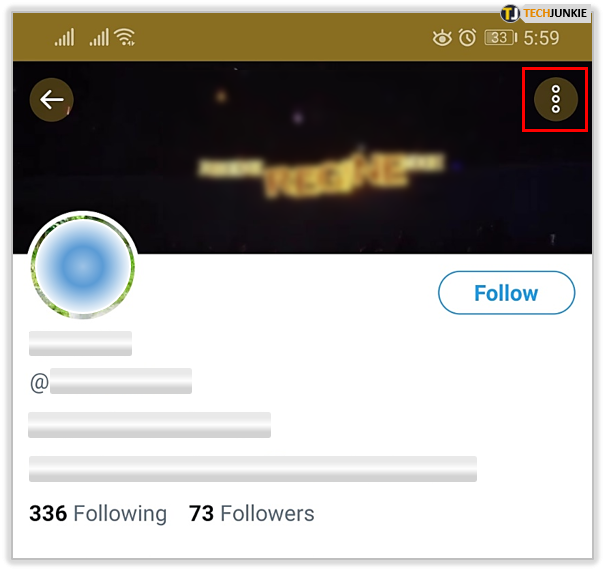
Task: Tap the blurred @ username handle
Action: pos(121,381)
